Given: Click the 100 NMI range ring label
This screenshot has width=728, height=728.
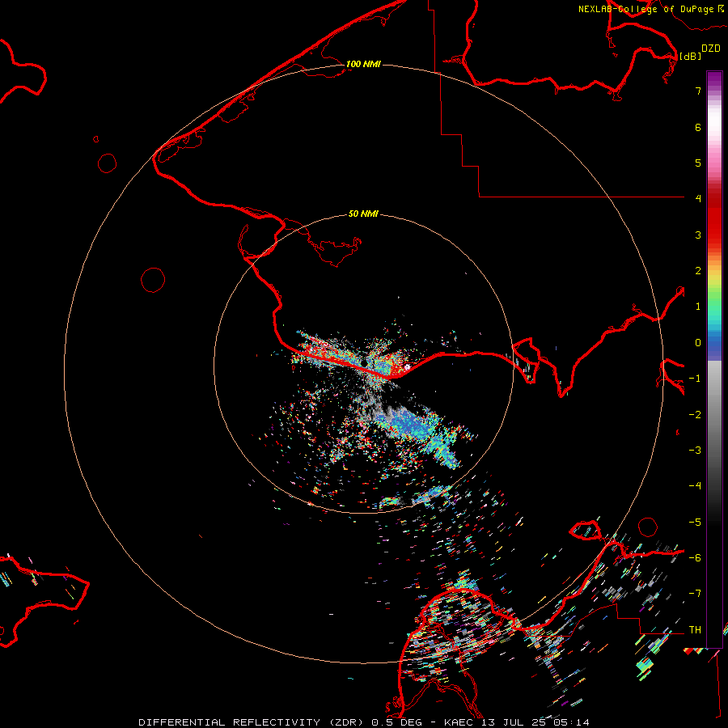Looking at the screenshot, I should click(363, 64).
